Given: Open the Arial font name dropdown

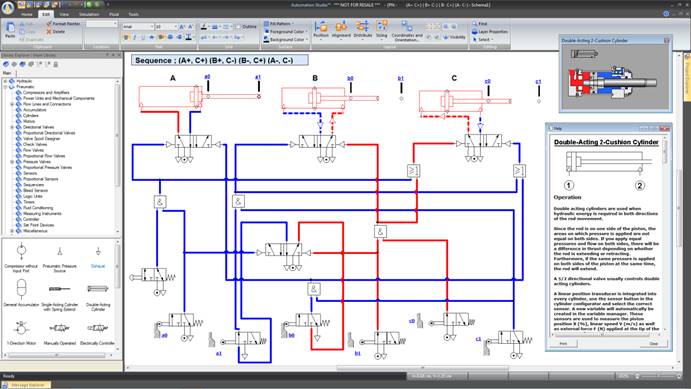Looking at the screenshot, I should point(137,27).
